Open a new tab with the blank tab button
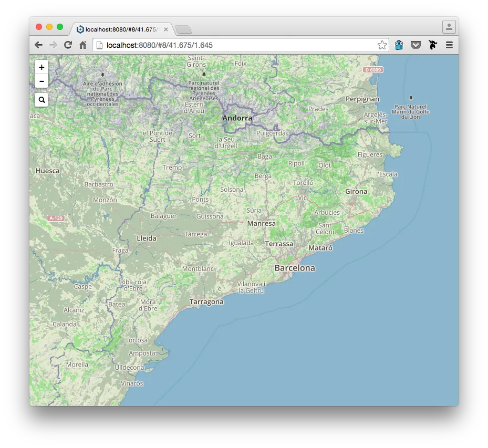488x448 pixels. [183, 29]
